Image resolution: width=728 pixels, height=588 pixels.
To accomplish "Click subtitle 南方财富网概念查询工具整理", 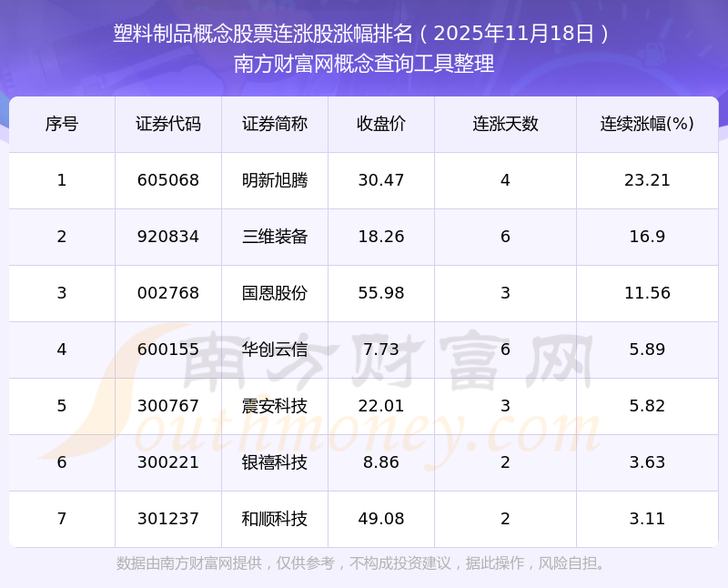I will pos(364,64).
